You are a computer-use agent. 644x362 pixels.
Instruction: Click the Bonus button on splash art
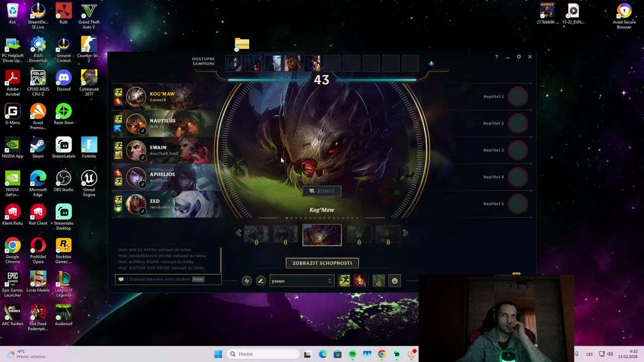click(322, 191)
